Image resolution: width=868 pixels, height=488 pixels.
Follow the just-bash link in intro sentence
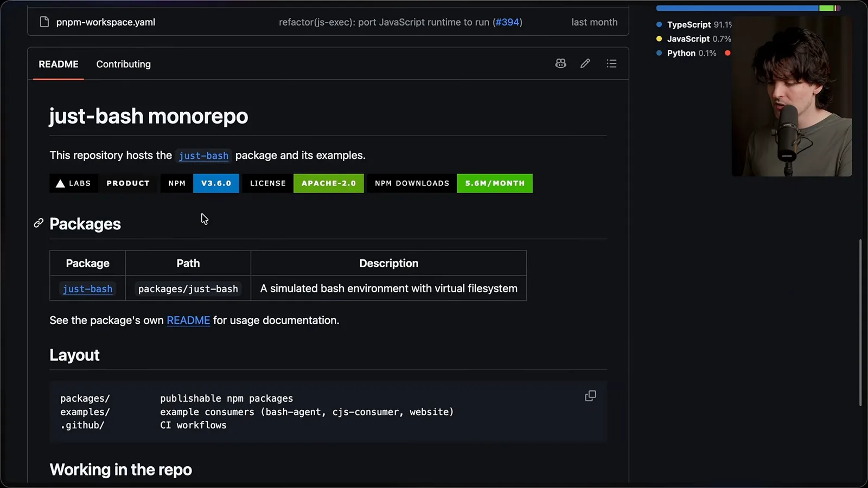tap(203, 156)
